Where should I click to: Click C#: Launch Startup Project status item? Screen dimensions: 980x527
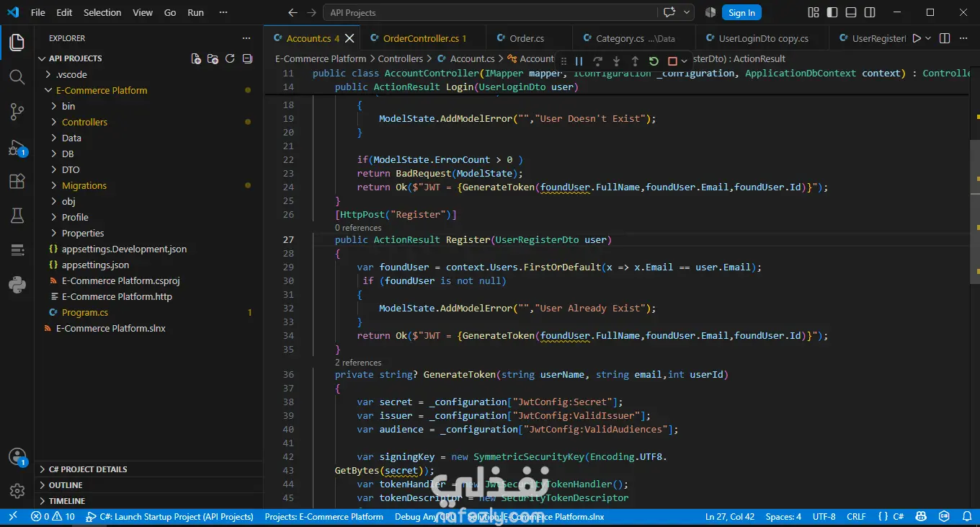click(169, 517)
